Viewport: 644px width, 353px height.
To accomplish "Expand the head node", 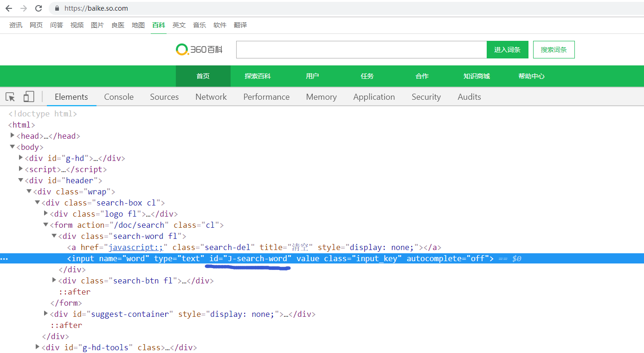I will [13, 135].
